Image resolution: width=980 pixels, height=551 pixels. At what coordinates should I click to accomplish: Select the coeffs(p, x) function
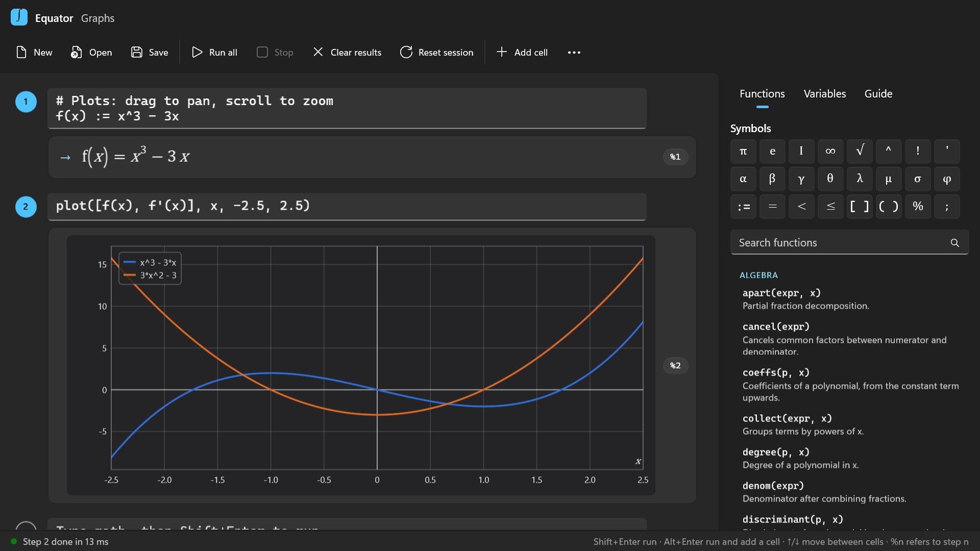pyautogui.click(x=849, y=385)
